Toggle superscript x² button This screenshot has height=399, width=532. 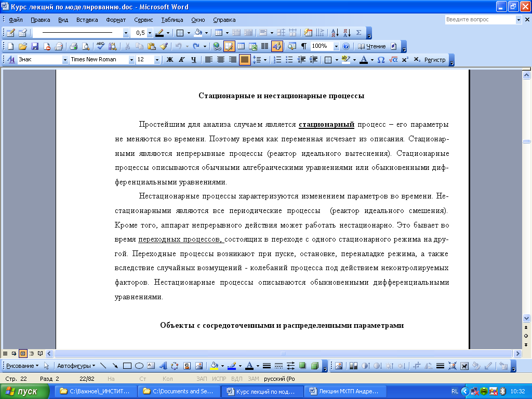405,60
